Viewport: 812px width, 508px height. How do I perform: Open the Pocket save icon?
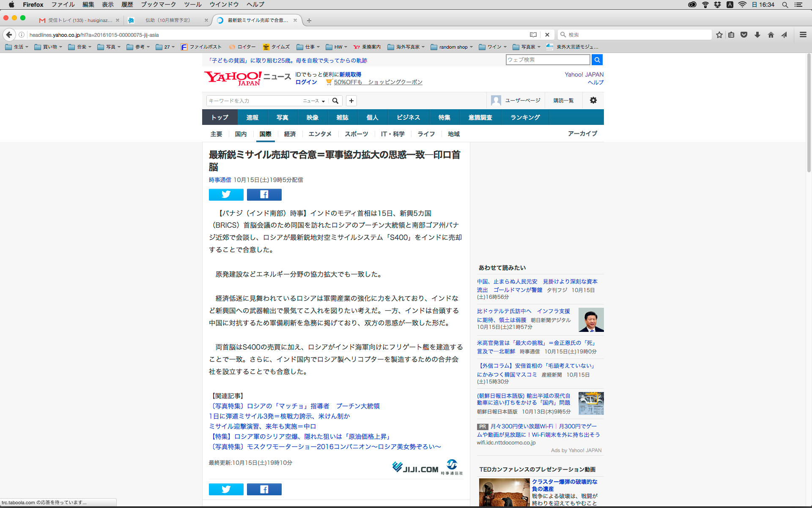pos(744,35)
